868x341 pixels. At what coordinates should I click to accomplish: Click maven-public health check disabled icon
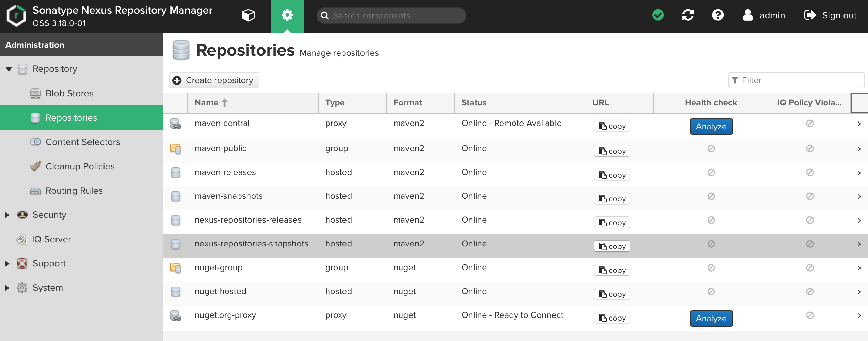(711, 149)
